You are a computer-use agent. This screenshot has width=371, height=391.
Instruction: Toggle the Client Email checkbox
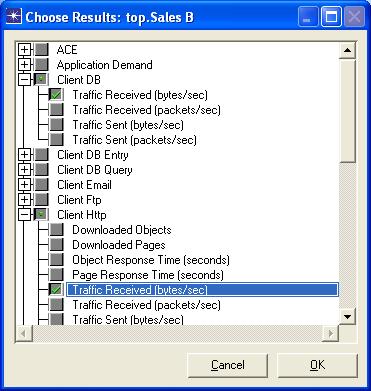pyautogui.click(x=42, y=185)
